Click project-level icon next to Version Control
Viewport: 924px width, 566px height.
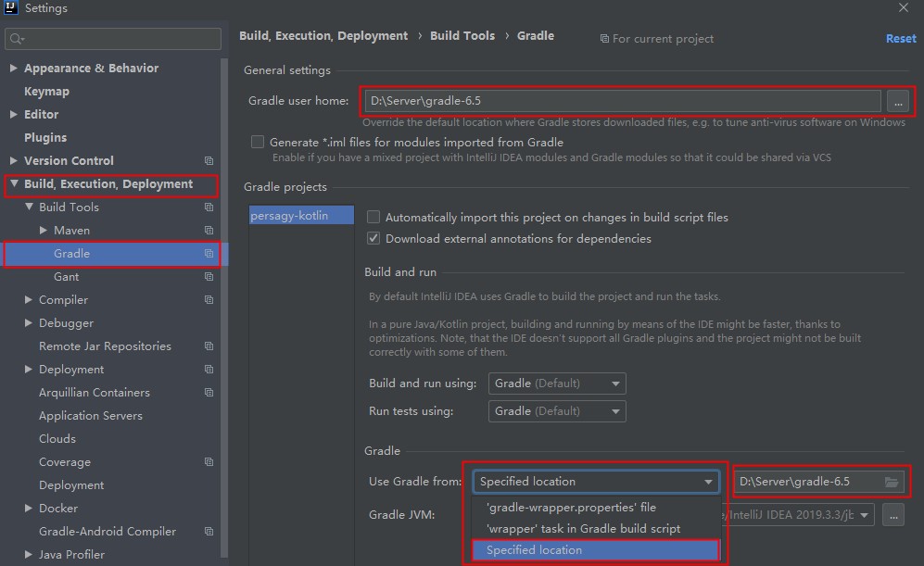point(209,161)
